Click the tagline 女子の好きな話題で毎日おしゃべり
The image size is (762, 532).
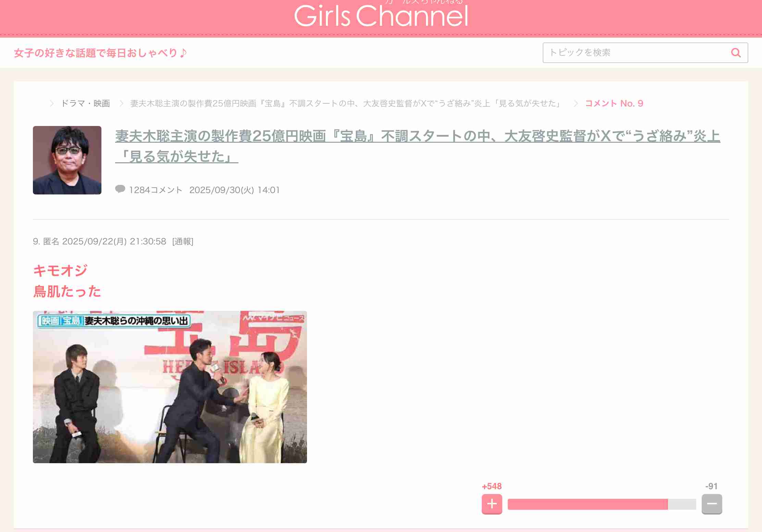pos(100,53)
